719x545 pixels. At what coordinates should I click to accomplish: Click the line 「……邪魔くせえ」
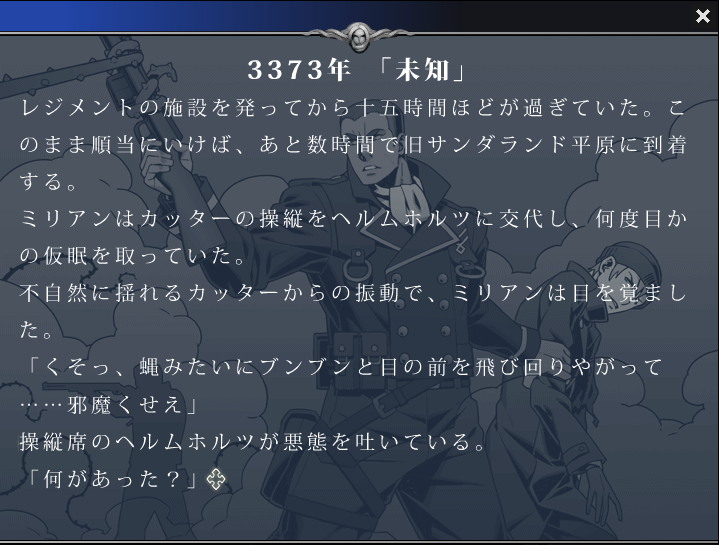pyautogui.click(x=109, y=405)
